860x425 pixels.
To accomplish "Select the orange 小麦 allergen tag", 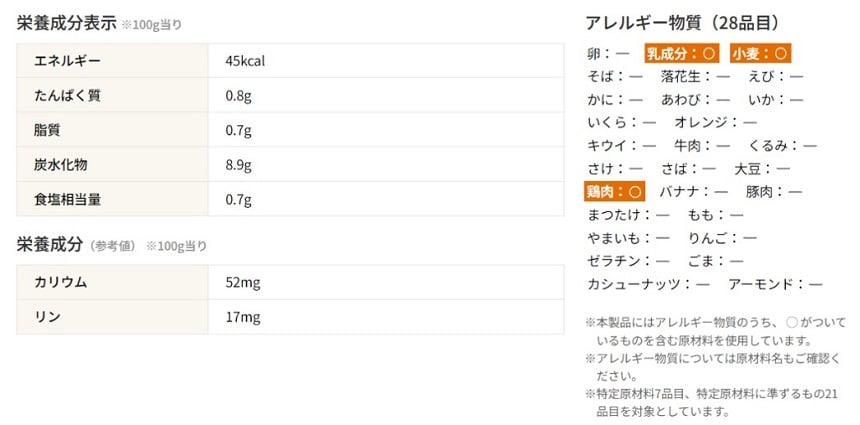I will point(761,53).
